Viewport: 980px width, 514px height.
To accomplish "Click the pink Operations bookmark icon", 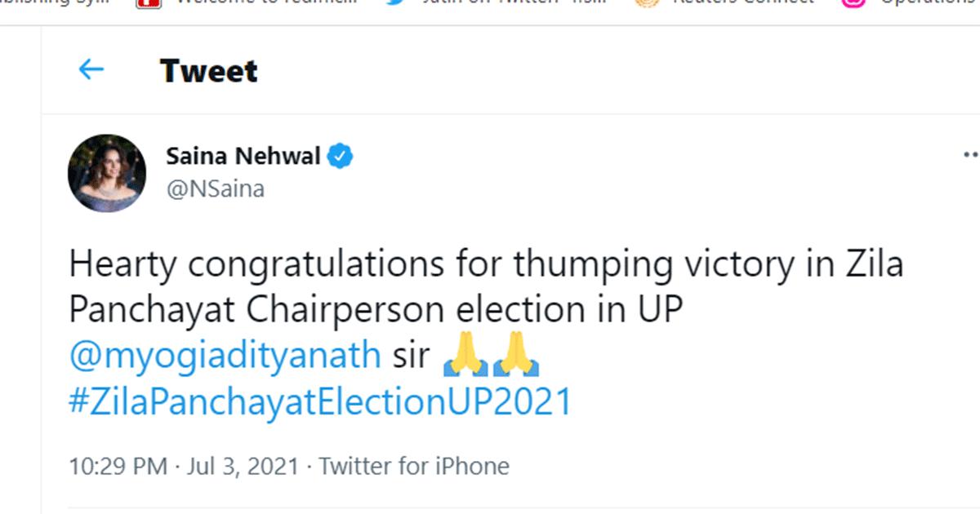I will tap(853, 4).
